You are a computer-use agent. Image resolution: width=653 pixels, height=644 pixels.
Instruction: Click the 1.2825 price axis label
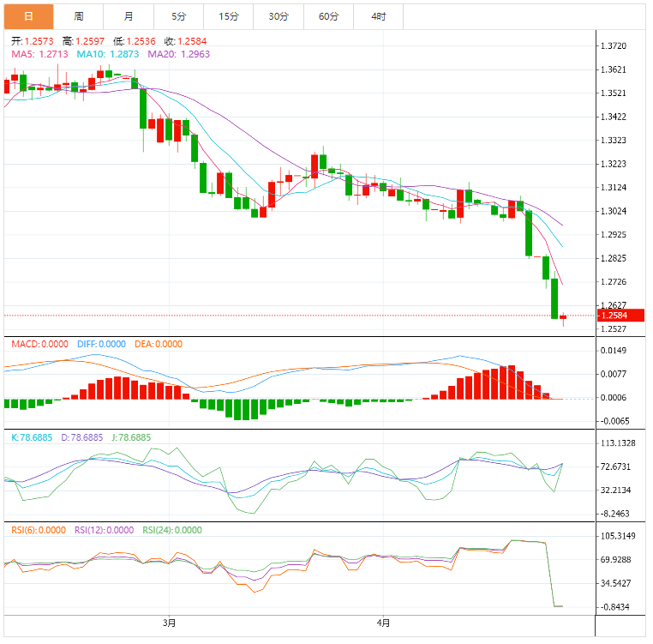pyautogui.click(x=614, y=258)
